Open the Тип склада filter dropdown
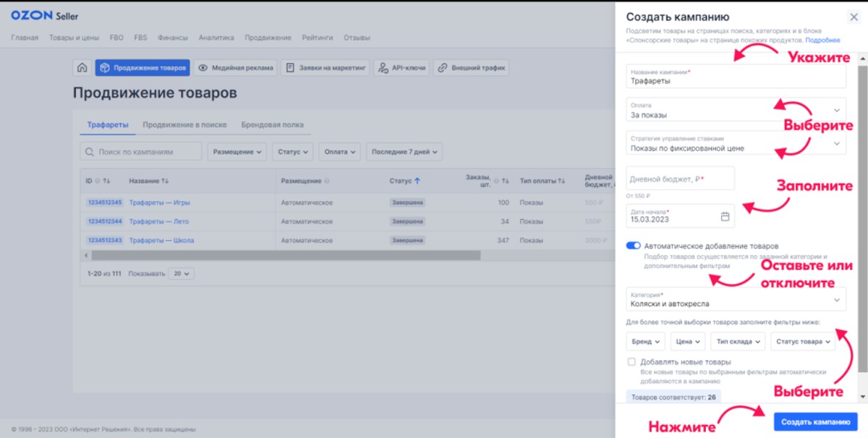868x438 pixels. [738, 341]
